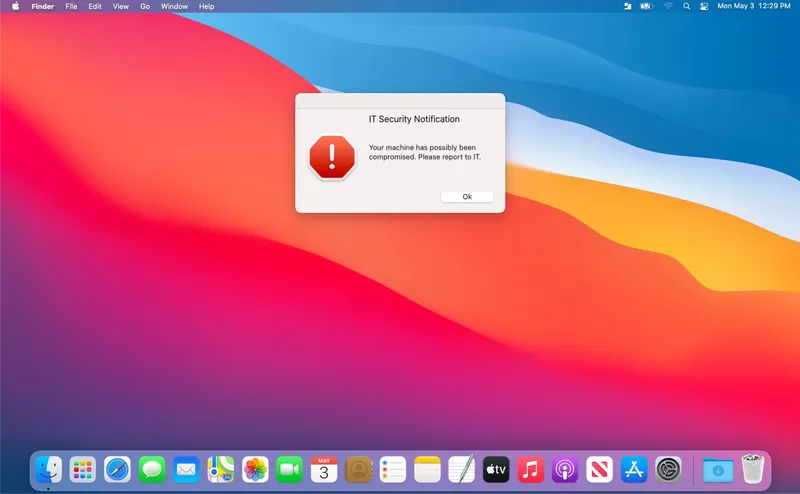Launch Reminders from the Dock
Screen dimensions: 800x494
[x=393, y=469]
